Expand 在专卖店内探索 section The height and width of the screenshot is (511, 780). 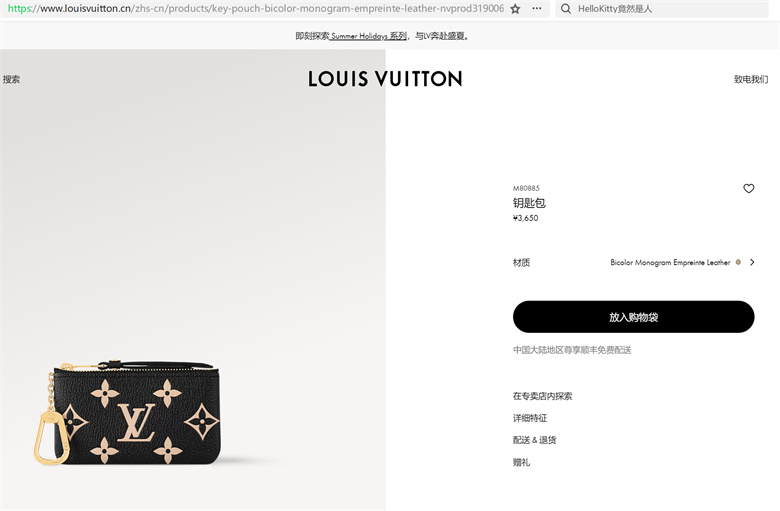pyautogui.click(x=543, y=396)
